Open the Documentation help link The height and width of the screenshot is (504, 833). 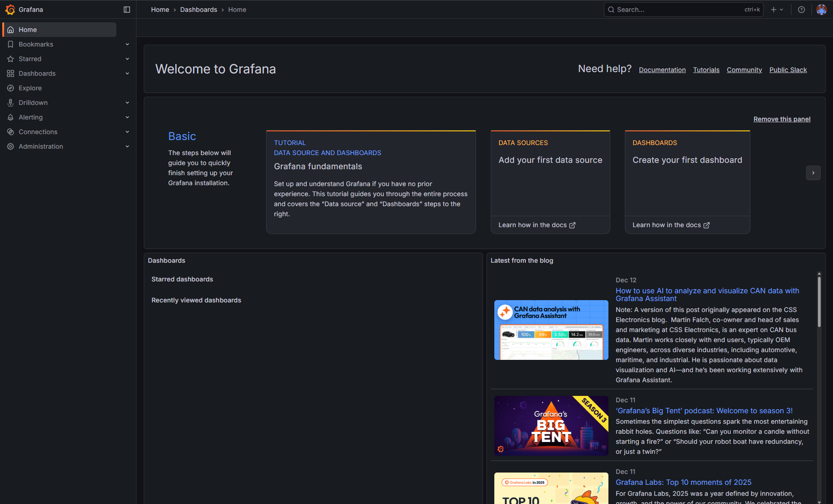tap(662, 70)
